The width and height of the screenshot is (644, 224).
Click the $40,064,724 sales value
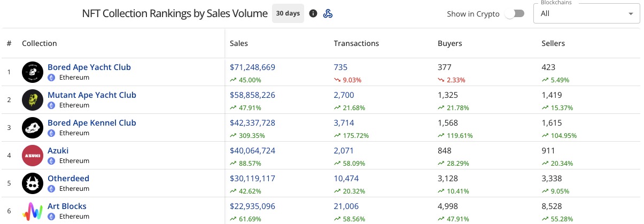click(x=253, y=151)
